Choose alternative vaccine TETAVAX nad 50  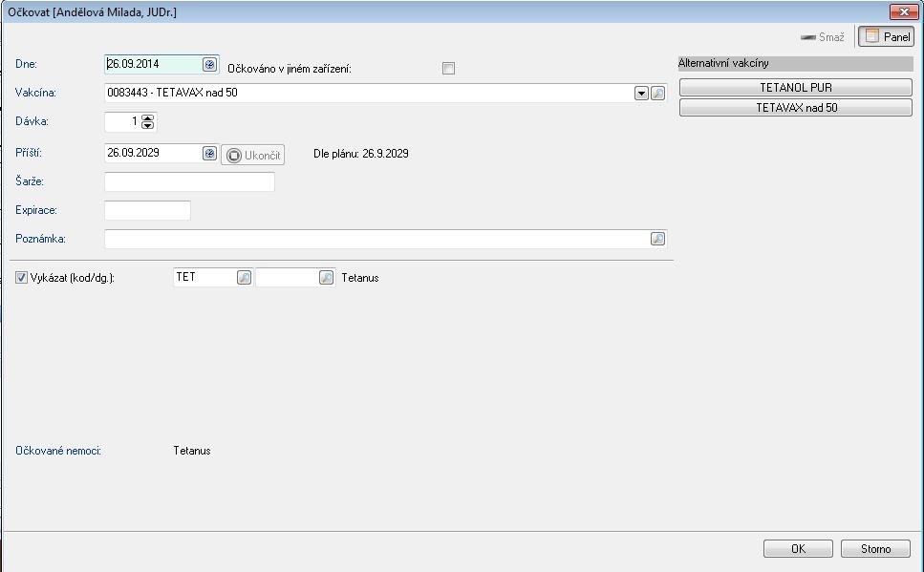(x=796, y=107)
